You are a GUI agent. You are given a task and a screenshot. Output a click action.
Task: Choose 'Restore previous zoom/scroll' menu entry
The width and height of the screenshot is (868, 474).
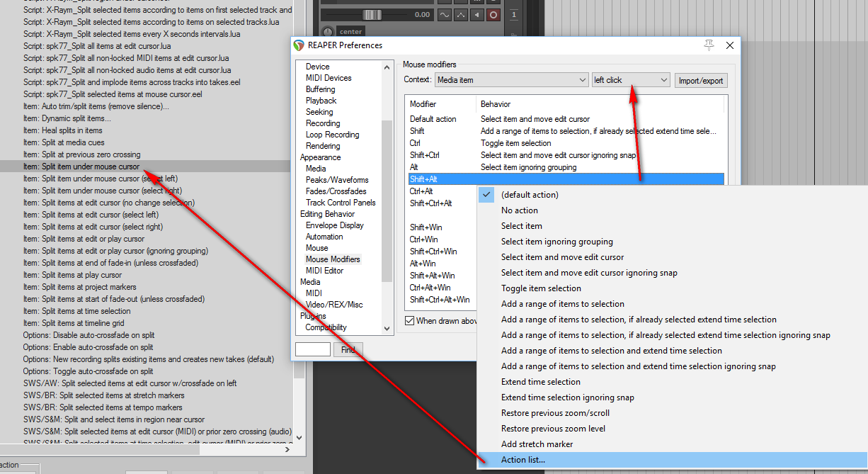point(673,413)
